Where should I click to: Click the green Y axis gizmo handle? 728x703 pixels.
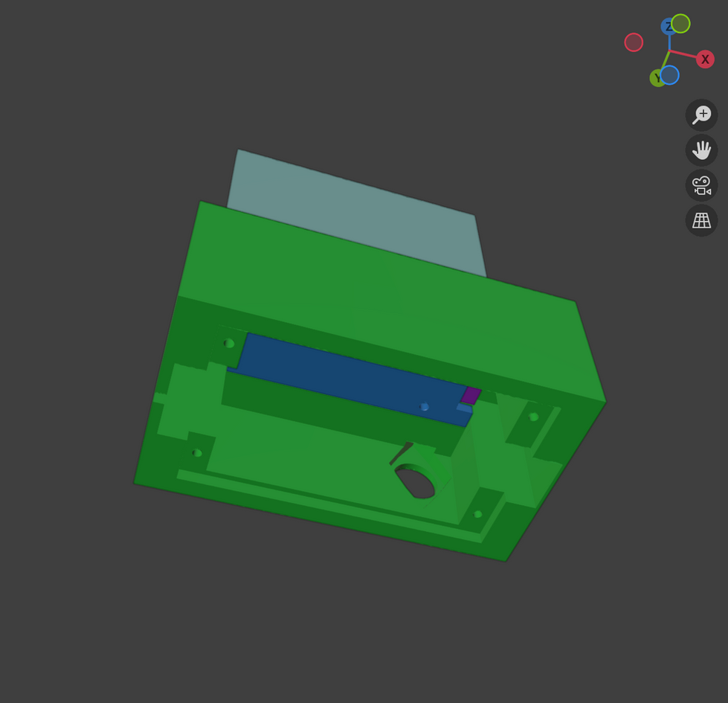coord(657,78)
